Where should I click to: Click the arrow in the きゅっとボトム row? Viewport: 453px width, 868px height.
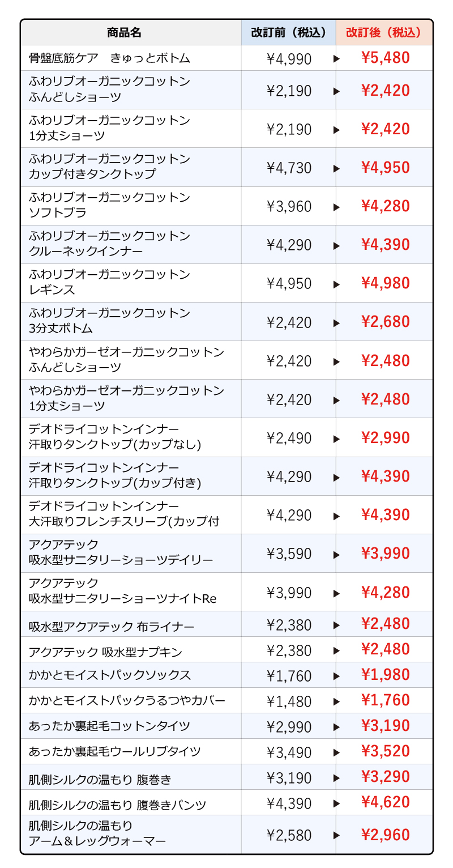[336, 58]
